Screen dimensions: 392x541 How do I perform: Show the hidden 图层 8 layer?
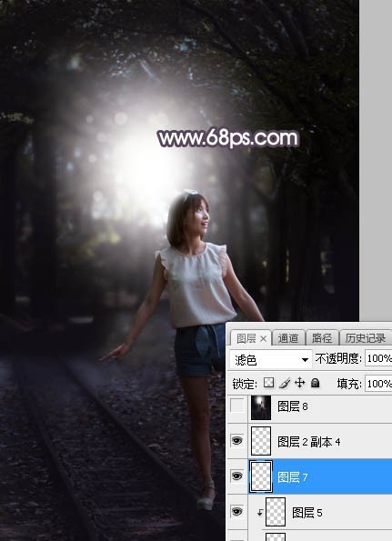[236, 406]
